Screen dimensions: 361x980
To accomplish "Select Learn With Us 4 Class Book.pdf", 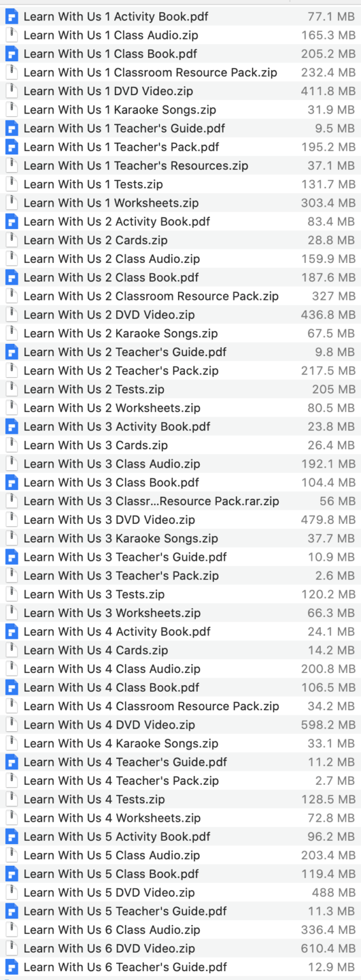I will pos(180,688).
